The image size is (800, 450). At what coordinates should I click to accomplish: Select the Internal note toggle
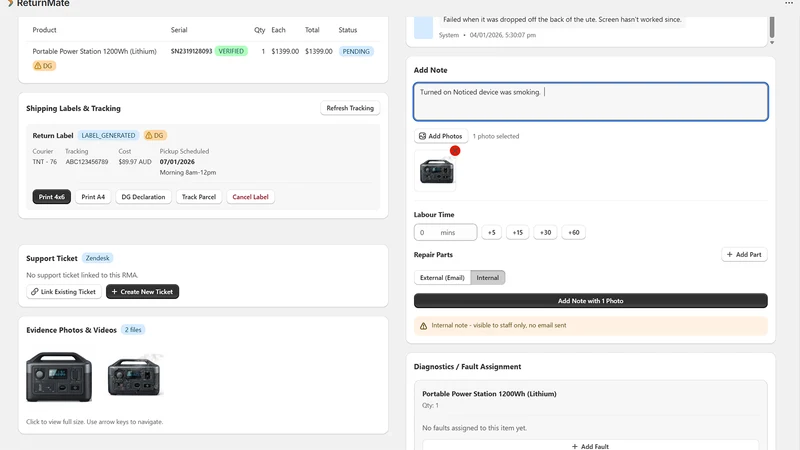tap(488, 278)
